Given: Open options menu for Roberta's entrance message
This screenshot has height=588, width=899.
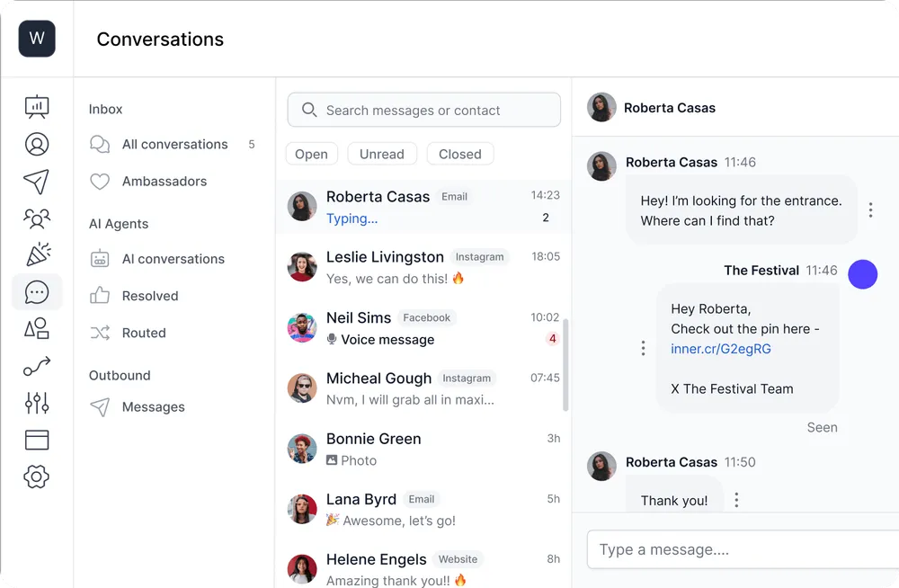Looking at the screenshot, I should [x=870, y=210].
